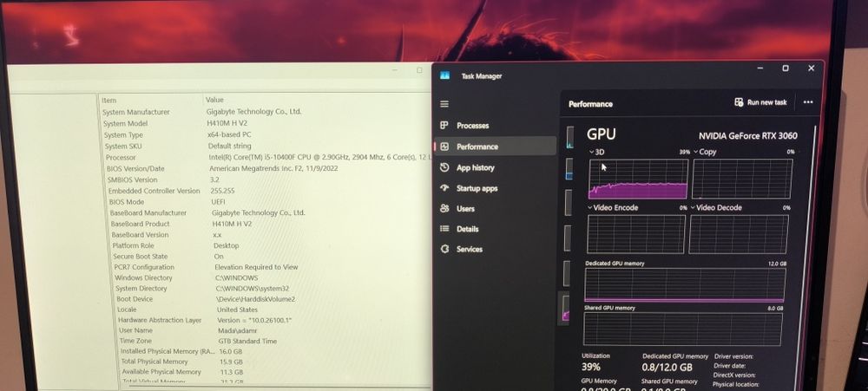
Task: Select the Boot Device row
Action: (273, 299)
